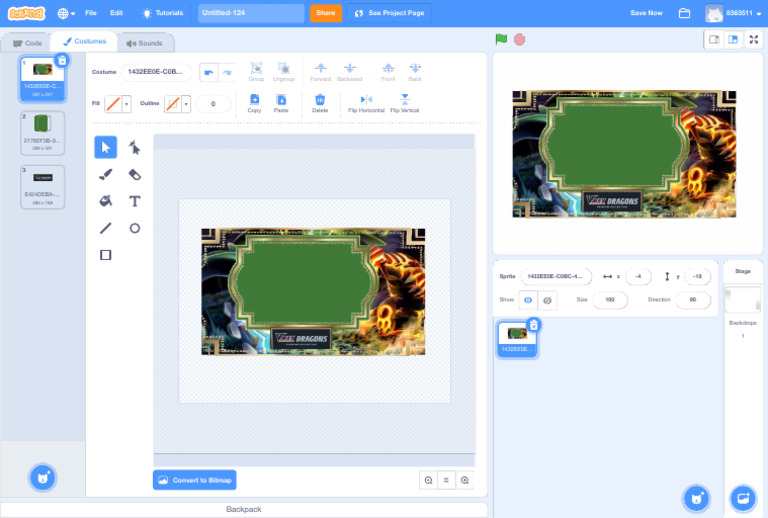Viewport: 768px width, 518px height.
Task: Click the Copy icon
Action: click(x=254, y=103)
